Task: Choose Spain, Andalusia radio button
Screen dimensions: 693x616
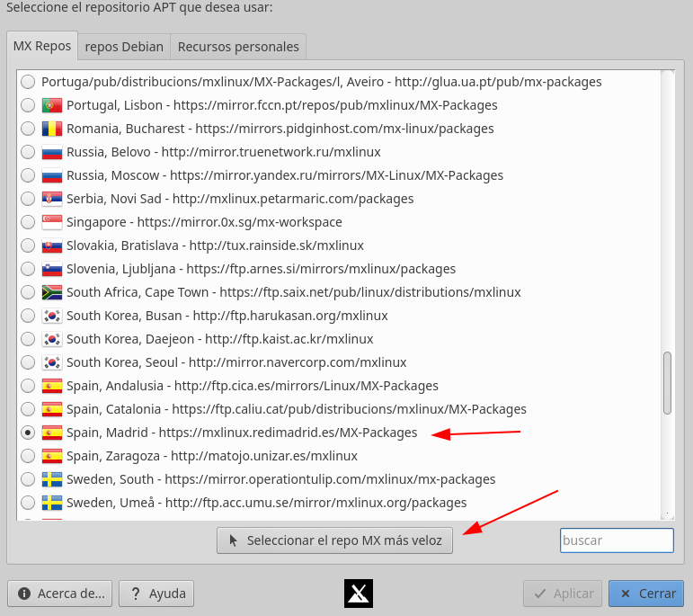Action: (x=28, y=386)
